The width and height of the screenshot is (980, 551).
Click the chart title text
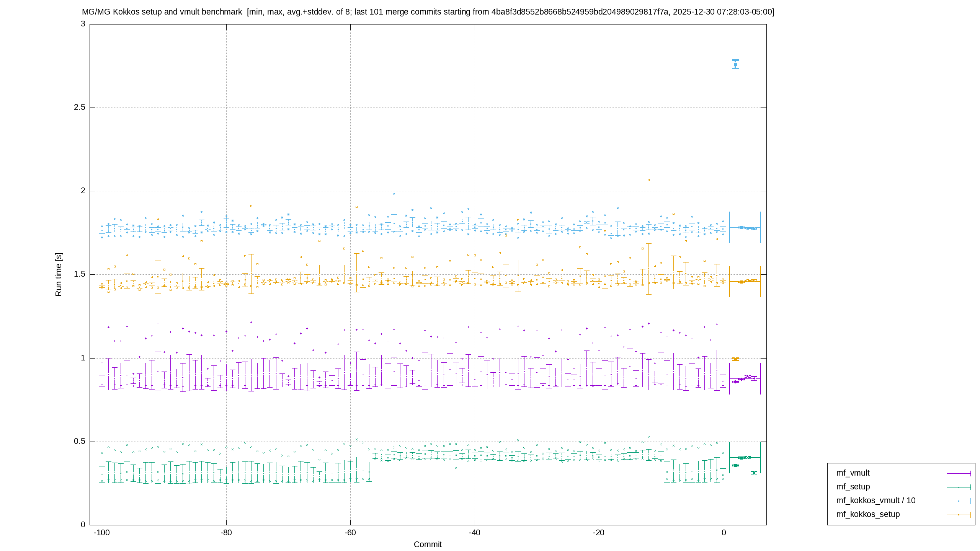point(428,12)
